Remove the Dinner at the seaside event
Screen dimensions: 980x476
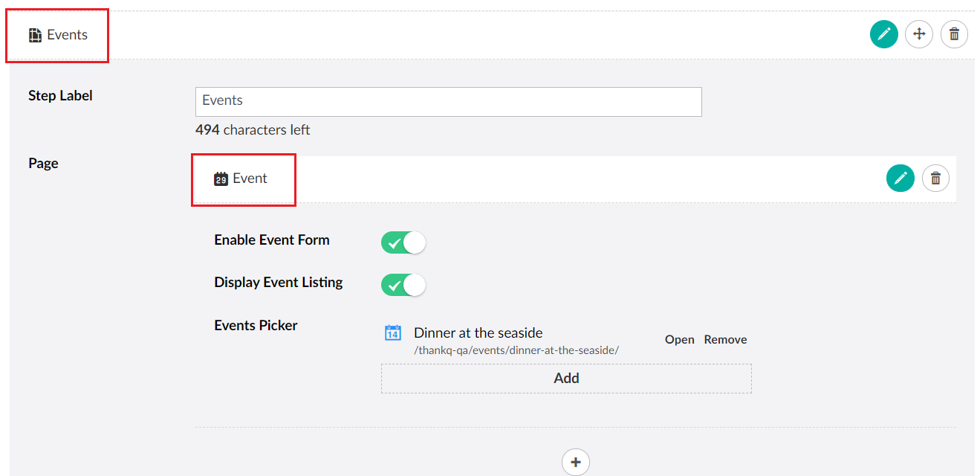(x=724, y=339)
